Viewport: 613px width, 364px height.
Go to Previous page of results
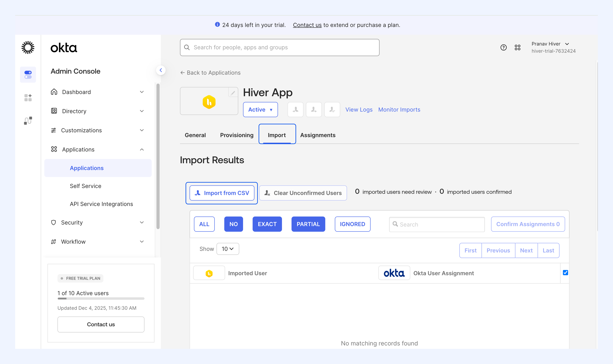click(x=498, y=250)
